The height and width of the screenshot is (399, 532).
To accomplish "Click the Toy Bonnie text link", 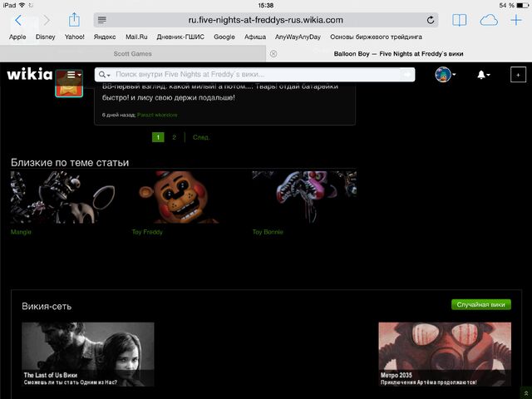I will 268,232.
